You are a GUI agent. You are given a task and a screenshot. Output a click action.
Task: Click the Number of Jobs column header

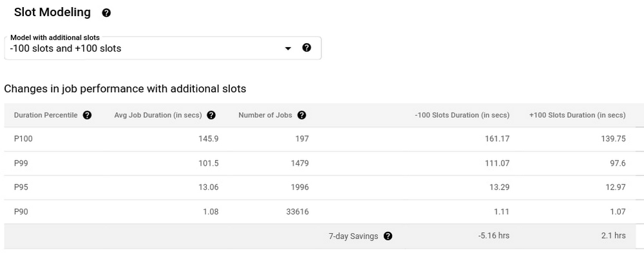tap(265, 115)
